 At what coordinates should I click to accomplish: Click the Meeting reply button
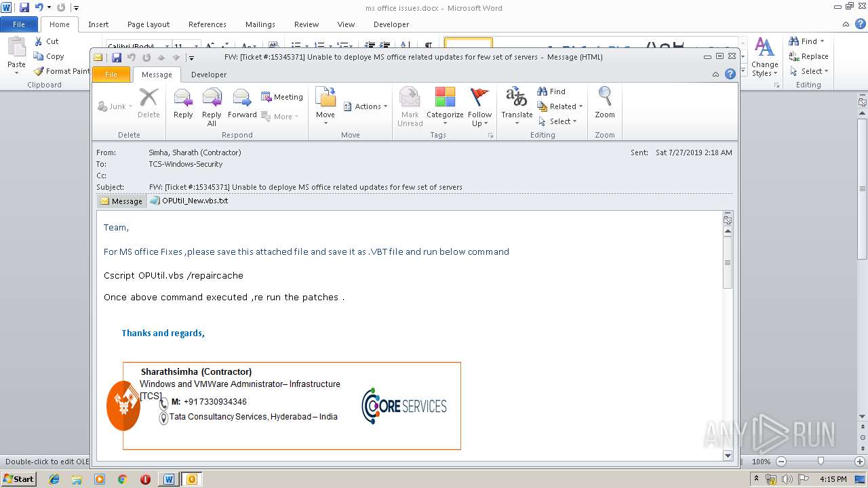282,97
